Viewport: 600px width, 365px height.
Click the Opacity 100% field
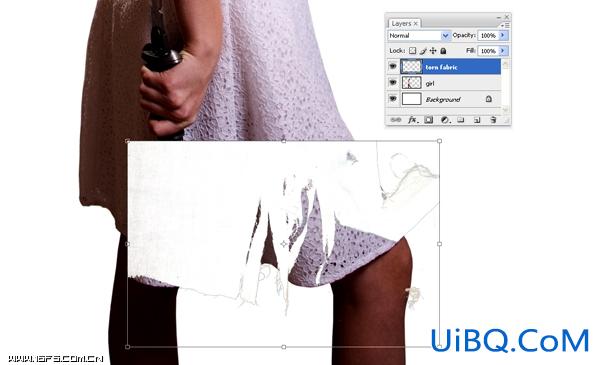(x=489, y=35)
